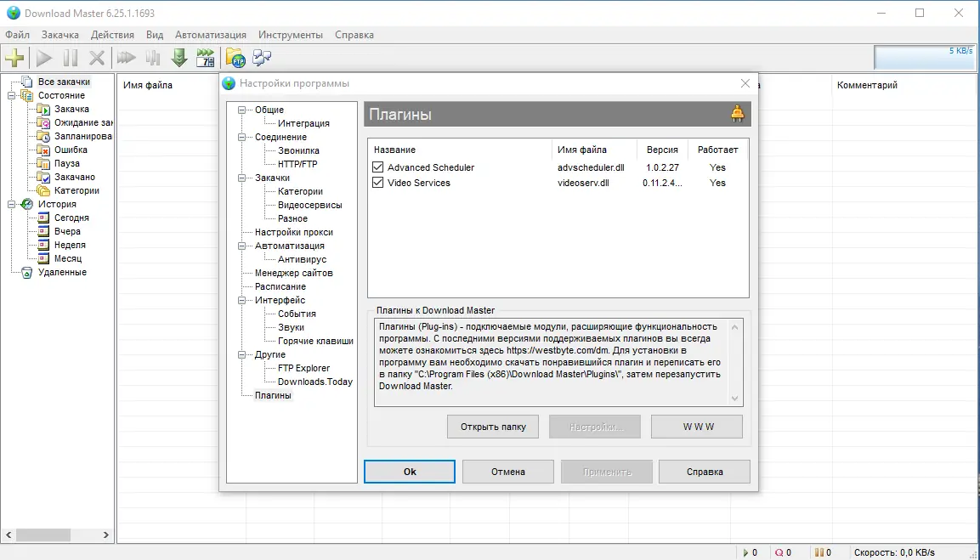Collapse the История node in main tree
Screen dimensions: 980x560
click(x=11, y=205)
